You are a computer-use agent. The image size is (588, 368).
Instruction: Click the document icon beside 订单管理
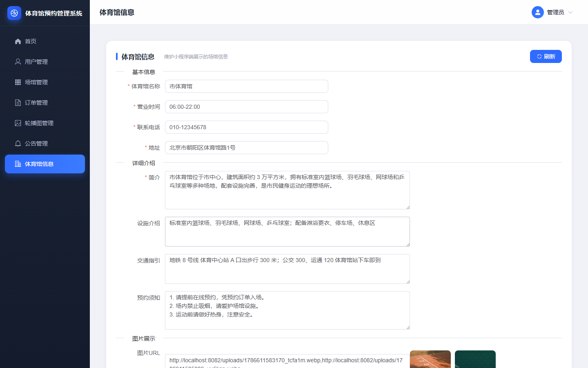pos(18,103)
